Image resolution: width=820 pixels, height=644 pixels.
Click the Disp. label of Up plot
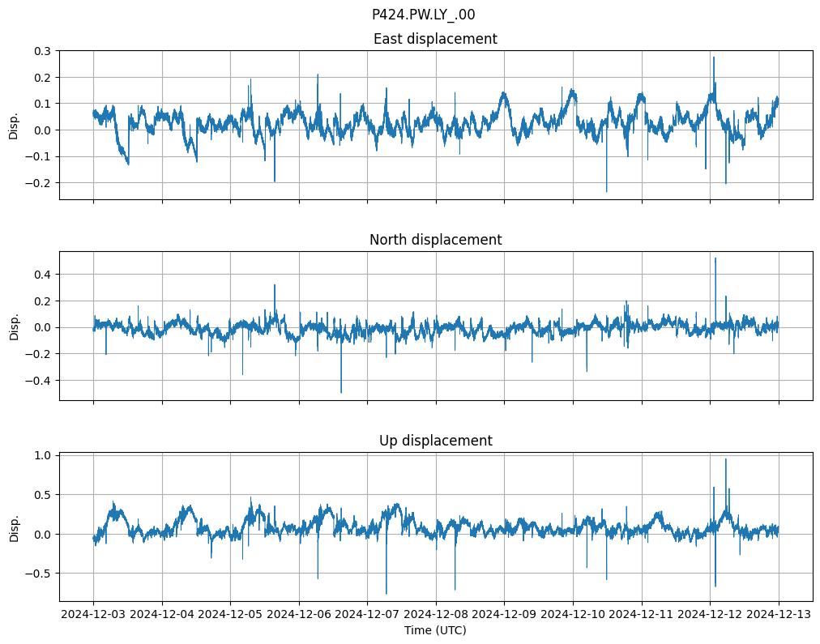pos(13,527)
